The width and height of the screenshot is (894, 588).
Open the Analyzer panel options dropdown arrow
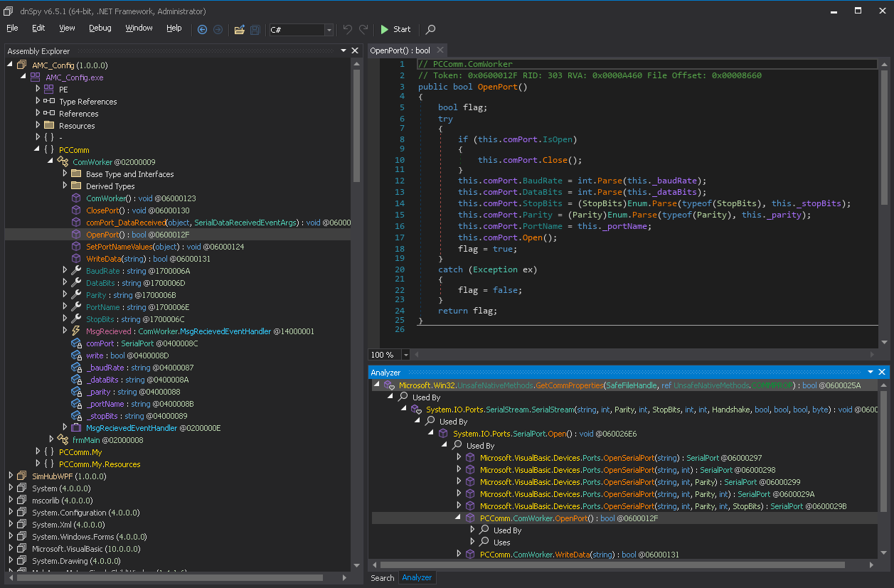pos(871,372)
